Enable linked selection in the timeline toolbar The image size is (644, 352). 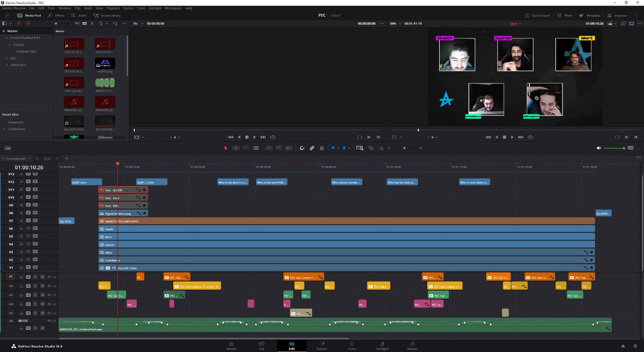click(x=312, y=148)
